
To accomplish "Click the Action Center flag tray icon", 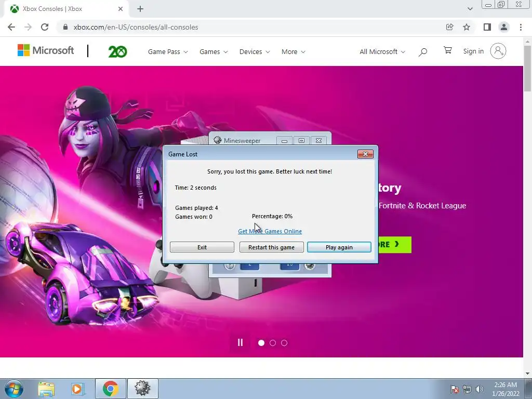I will click(454, 389).
